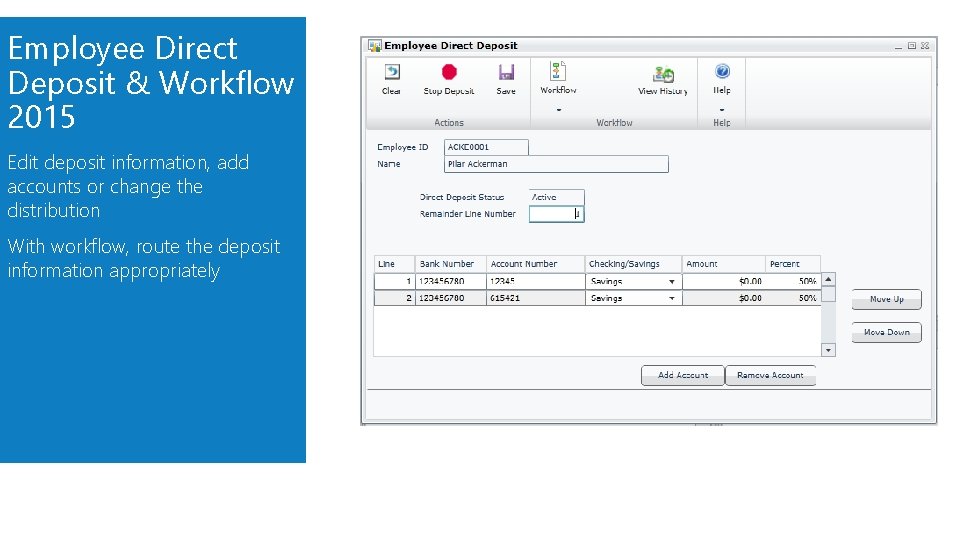Expand the Help dropdown arrow
The height and width of the screenshot is (540, 960).
point(722,110)
